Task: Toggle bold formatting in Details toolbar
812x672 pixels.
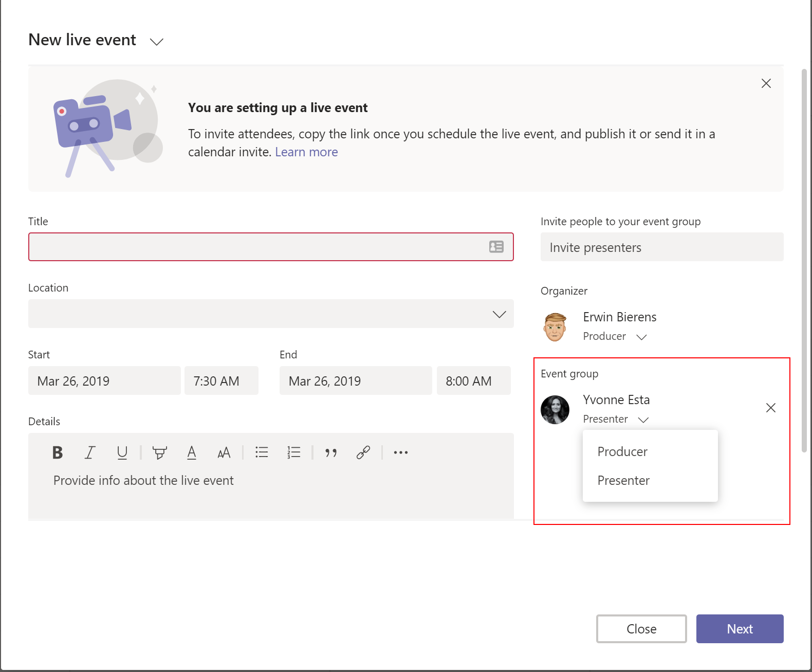Action: (x=58, y=452)
